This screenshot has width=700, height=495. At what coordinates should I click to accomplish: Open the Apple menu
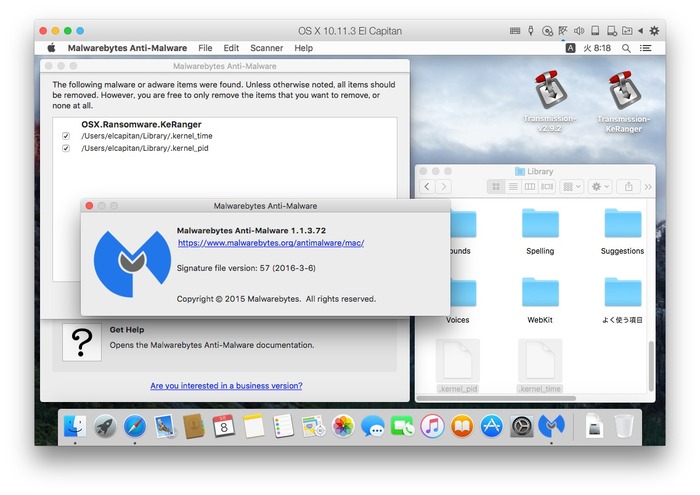point(51,48)
